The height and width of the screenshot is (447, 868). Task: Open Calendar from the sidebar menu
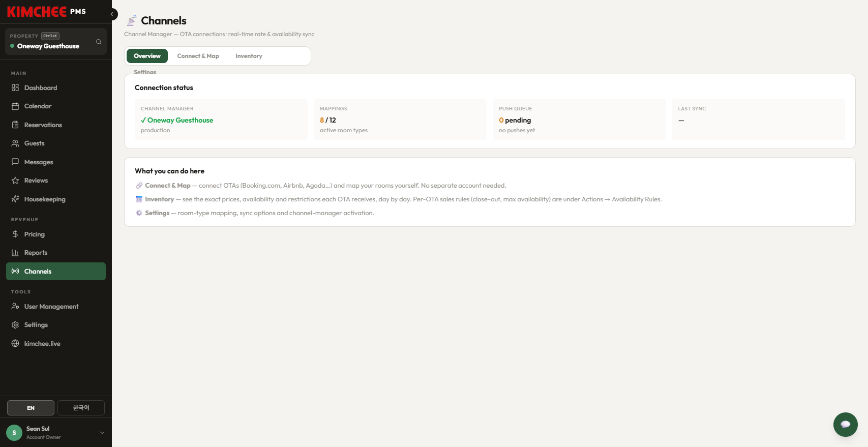(56, 106)
